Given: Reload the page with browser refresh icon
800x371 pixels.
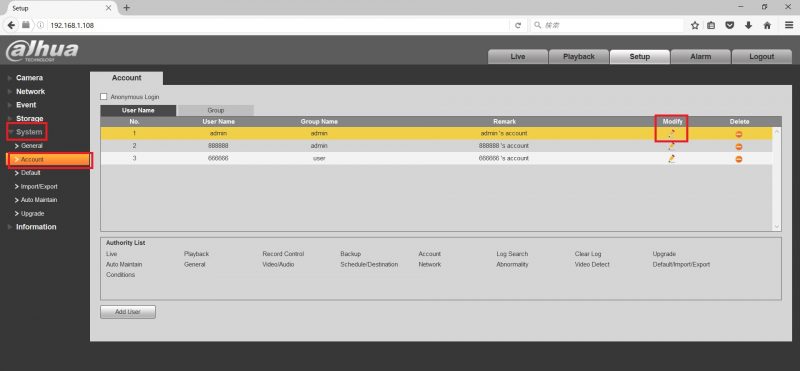Looking at the screenshot, I should tap(518, 25).
